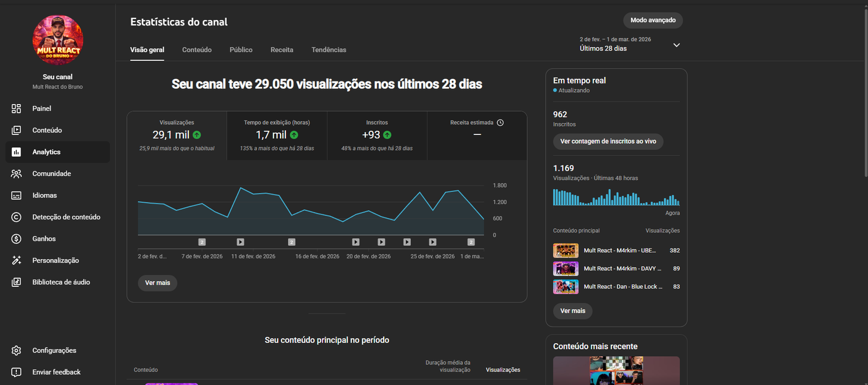The image size is (868, 385).
Task: Open the Mult React M4rkim UBE thumbnail
Action: 565,251
